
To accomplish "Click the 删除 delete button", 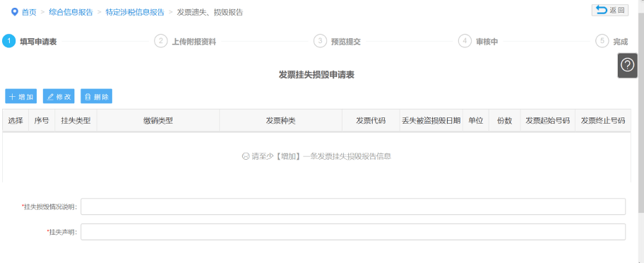I will pos(97,96).
